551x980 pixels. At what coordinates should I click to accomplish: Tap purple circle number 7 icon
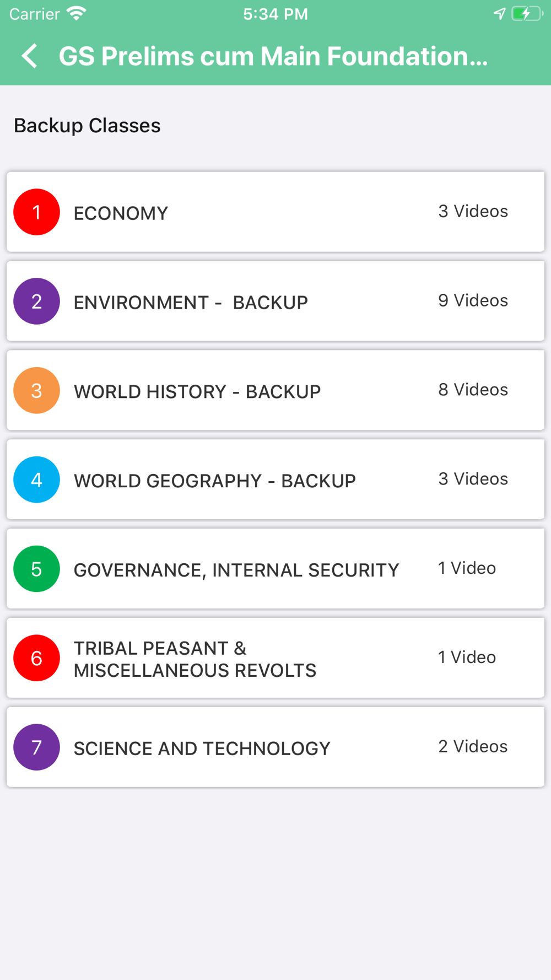(x=37, y=747)
